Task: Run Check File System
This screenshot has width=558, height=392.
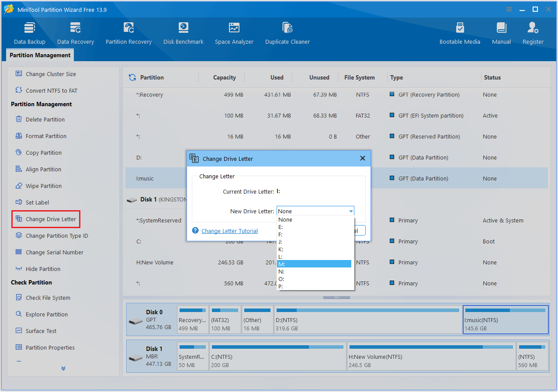Action: [43, 298]
